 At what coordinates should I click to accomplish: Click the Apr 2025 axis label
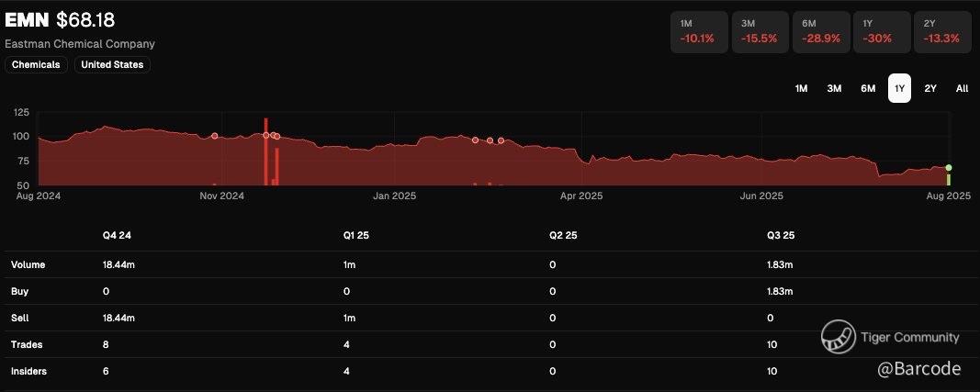click(581, 196)
